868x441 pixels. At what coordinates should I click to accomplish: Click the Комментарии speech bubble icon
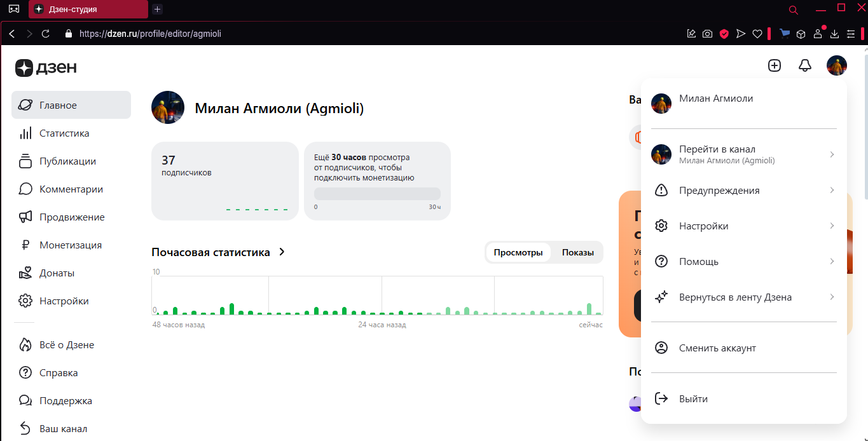tap(25, 189)
